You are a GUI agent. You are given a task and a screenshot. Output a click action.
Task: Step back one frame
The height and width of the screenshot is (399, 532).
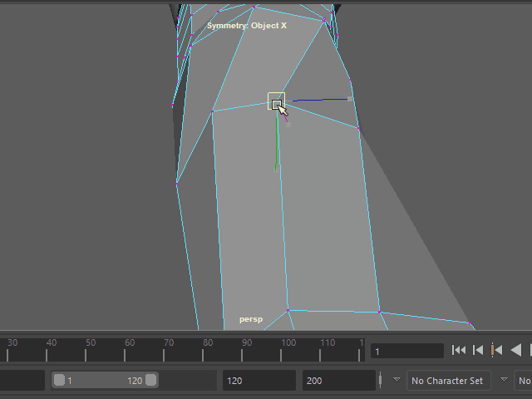(478, 351)
